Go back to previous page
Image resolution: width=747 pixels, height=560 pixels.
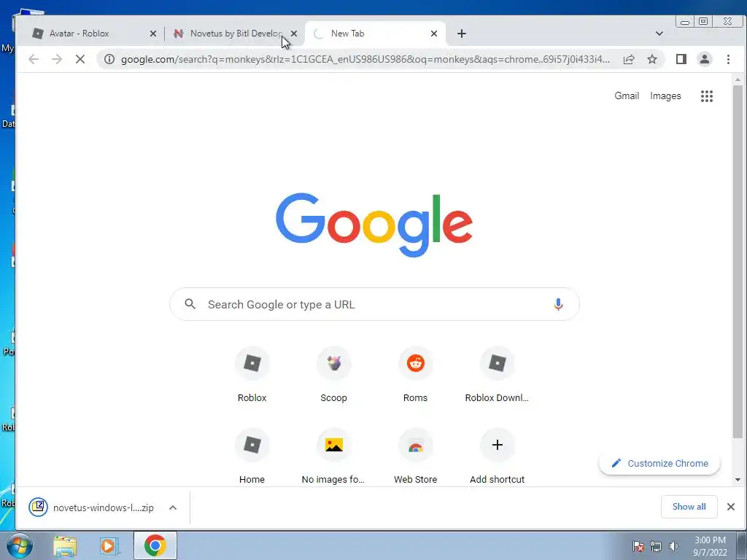34,59
